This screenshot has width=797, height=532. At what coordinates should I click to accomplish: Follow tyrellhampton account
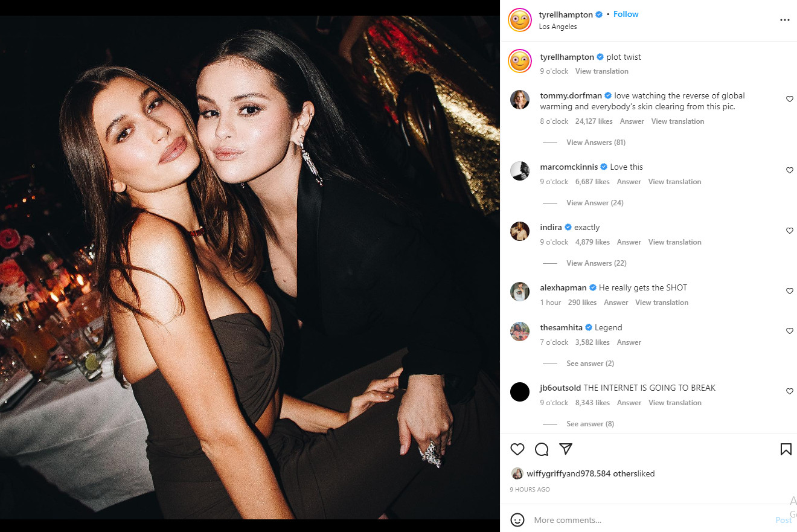626,14
